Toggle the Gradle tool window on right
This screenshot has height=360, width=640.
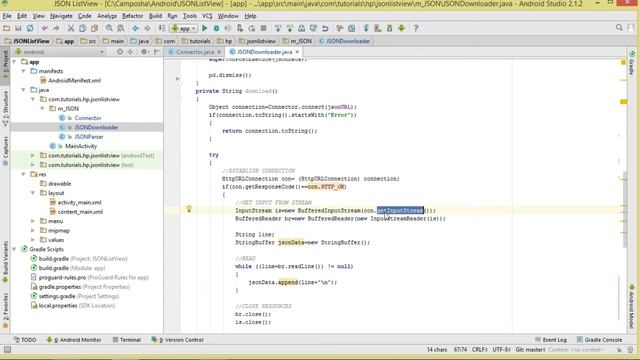632,63
